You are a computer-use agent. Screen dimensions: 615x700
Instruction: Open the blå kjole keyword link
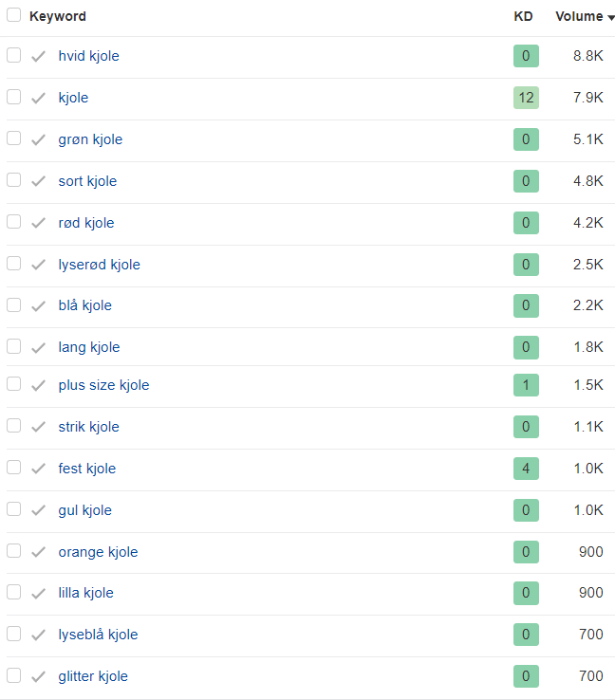click(84, 305)
